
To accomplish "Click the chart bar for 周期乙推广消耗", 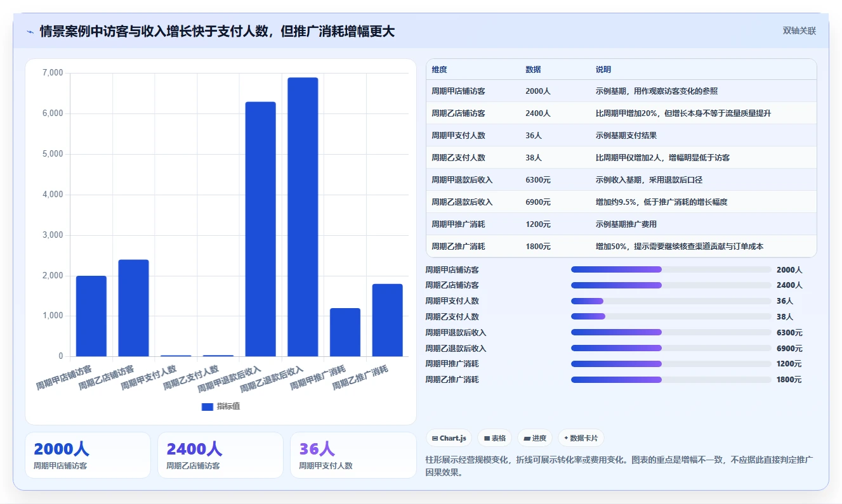I will point(387,320).
